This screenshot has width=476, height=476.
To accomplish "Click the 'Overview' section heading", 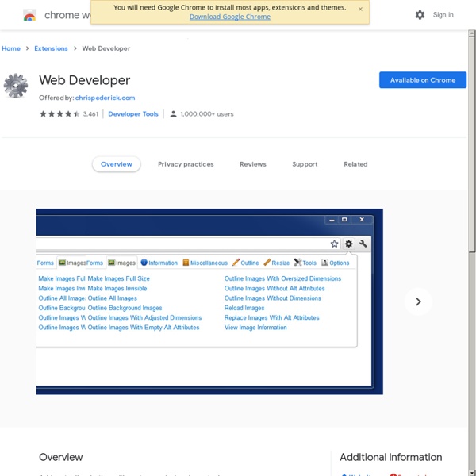I will [x=61, y=457].
